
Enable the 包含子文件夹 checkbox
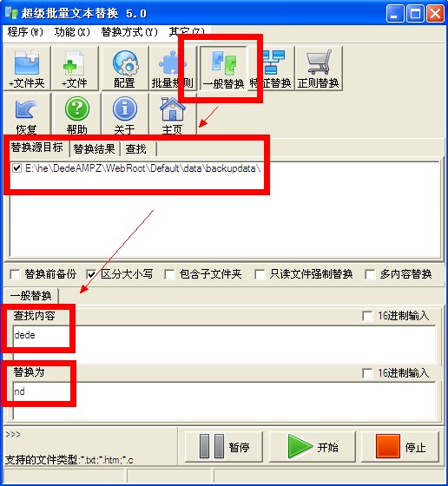[169, 274]
